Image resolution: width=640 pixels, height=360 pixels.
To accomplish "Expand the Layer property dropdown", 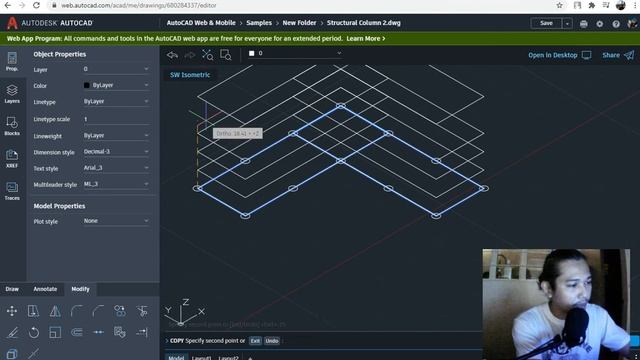I will (116, 69).
